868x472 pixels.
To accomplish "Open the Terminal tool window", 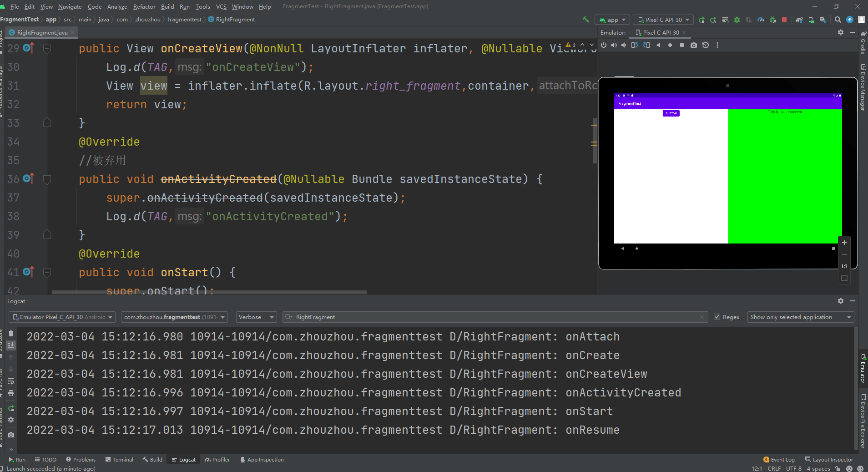I will (x=119, y=460).
